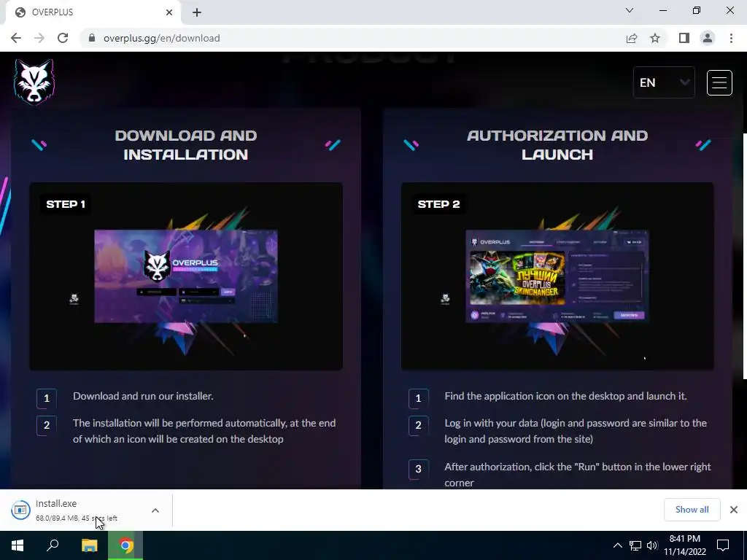Click the Overplus wolf logo
Screen dimensions: 747x560
(34, 82)
